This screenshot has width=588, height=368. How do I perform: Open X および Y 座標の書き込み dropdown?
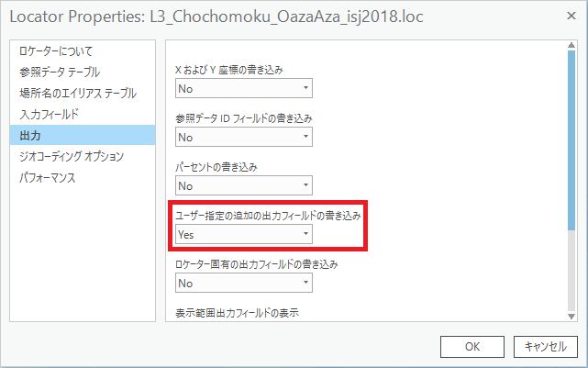[244, 88]
